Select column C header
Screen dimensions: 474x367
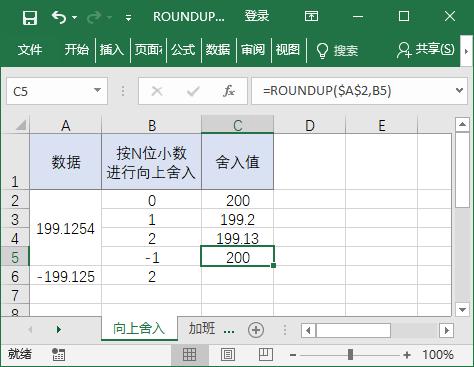[238, 125]
